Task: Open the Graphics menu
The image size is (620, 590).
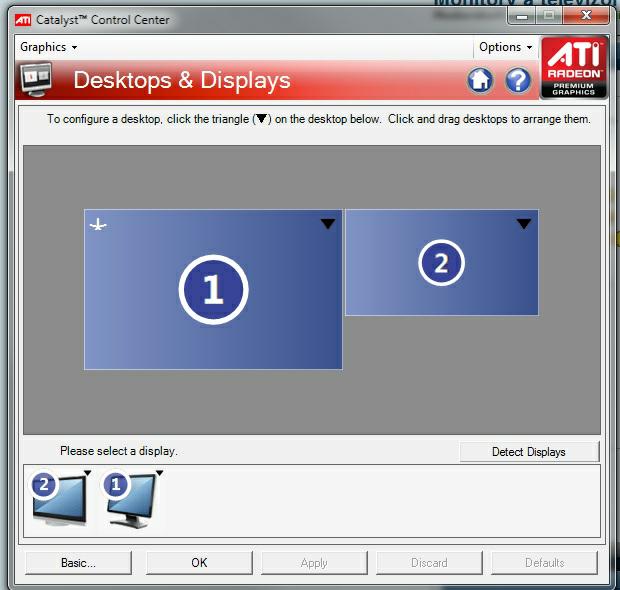Action: [x=49, y=47]
